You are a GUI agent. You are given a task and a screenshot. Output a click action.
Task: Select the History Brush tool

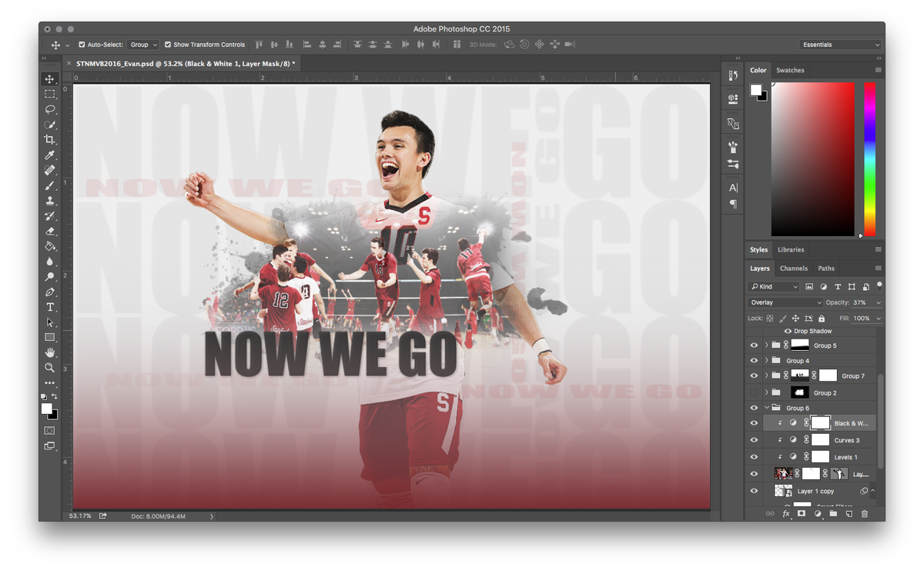[49, 215]
